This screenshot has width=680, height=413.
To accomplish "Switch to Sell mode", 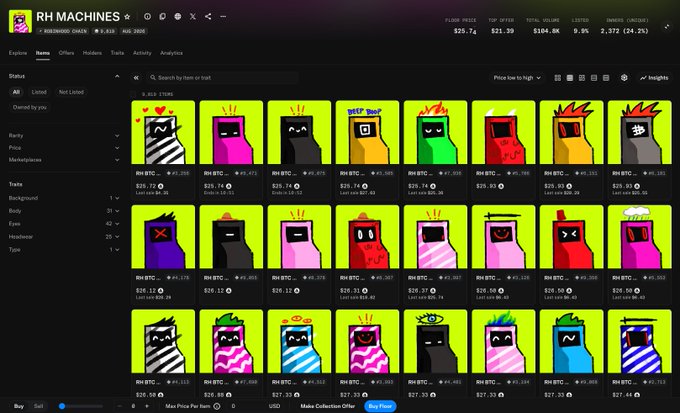I will 39,406.
